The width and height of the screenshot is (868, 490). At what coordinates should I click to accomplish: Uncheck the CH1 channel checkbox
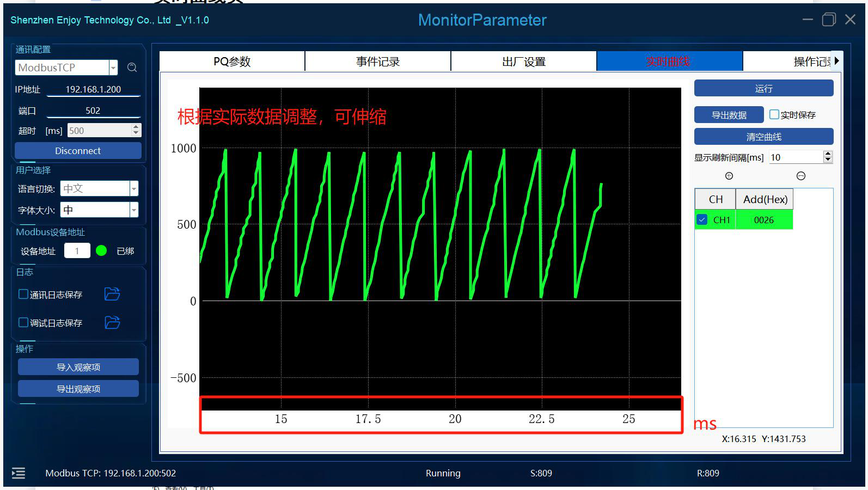click(702, 220)
